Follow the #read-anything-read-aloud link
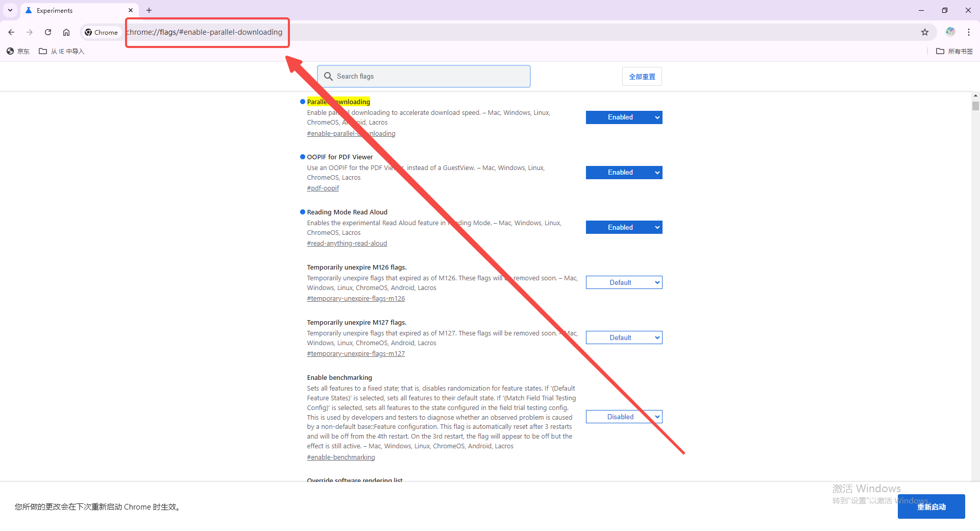980x531 pixels. pyautogui.click(x=347, y=244)
